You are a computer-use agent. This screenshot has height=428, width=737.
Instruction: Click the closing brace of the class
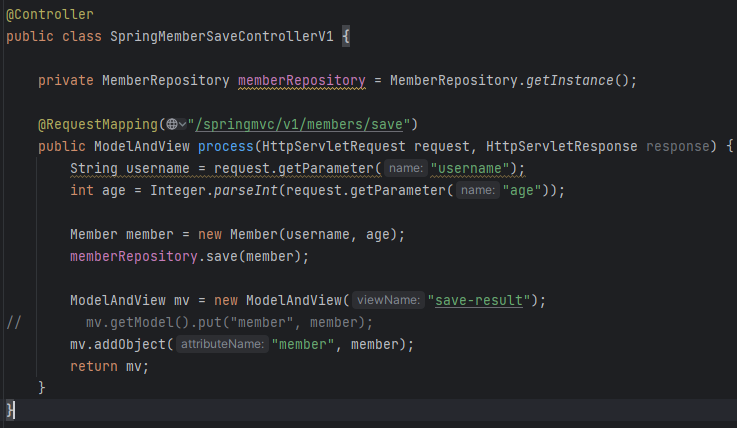pos(10,410)
